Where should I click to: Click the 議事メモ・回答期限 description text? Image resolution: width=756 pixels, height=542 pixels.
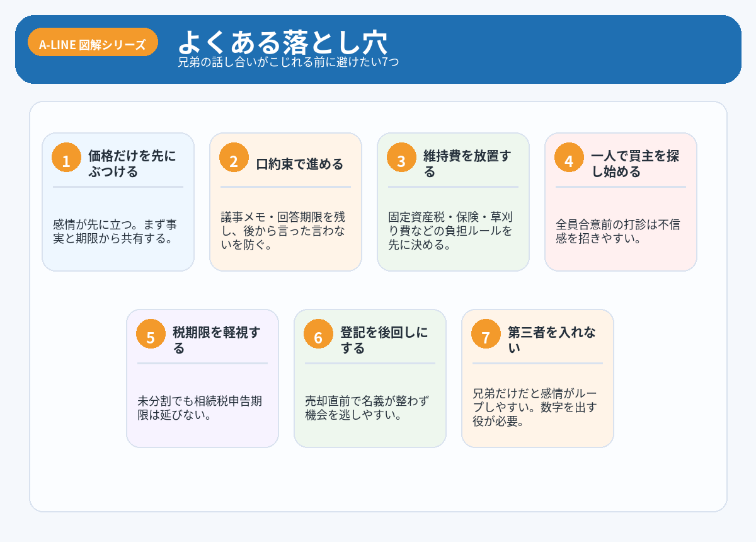point(283,231)
